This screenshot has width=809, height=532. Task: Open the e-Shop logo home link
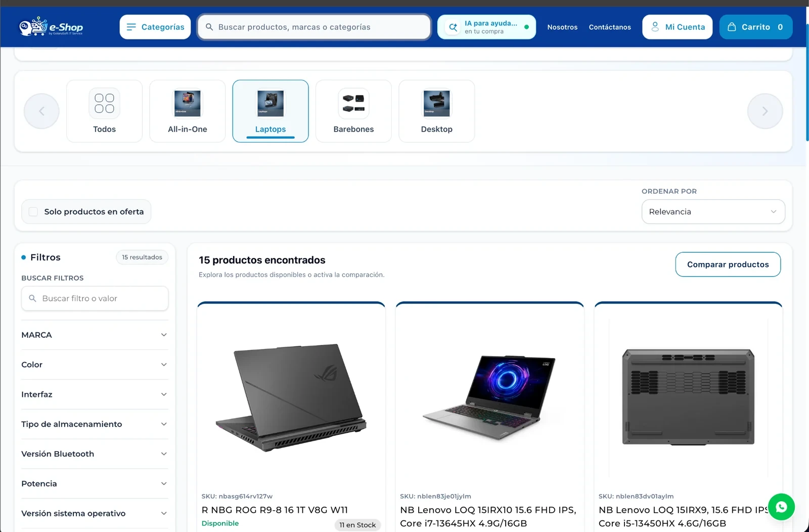[x=51, y=27]
